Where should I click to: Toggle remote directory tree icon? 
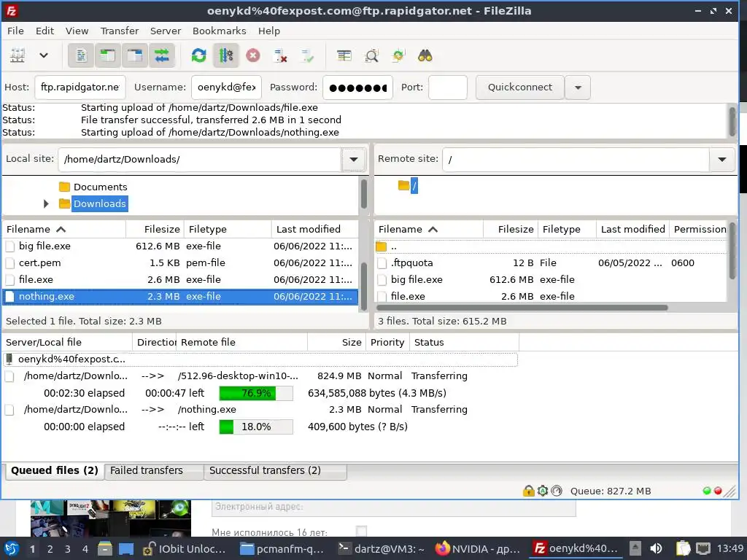pos(135,55)
